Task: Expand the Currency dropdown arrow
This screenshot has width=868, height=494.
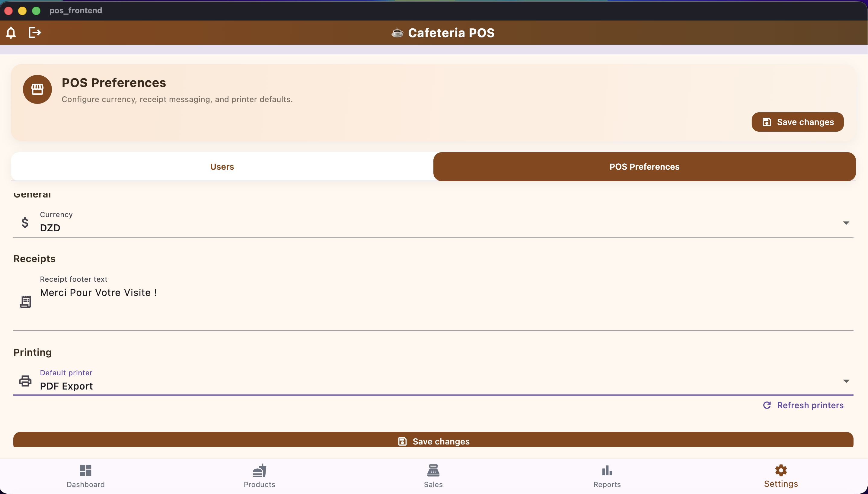Action: (846, 223)
